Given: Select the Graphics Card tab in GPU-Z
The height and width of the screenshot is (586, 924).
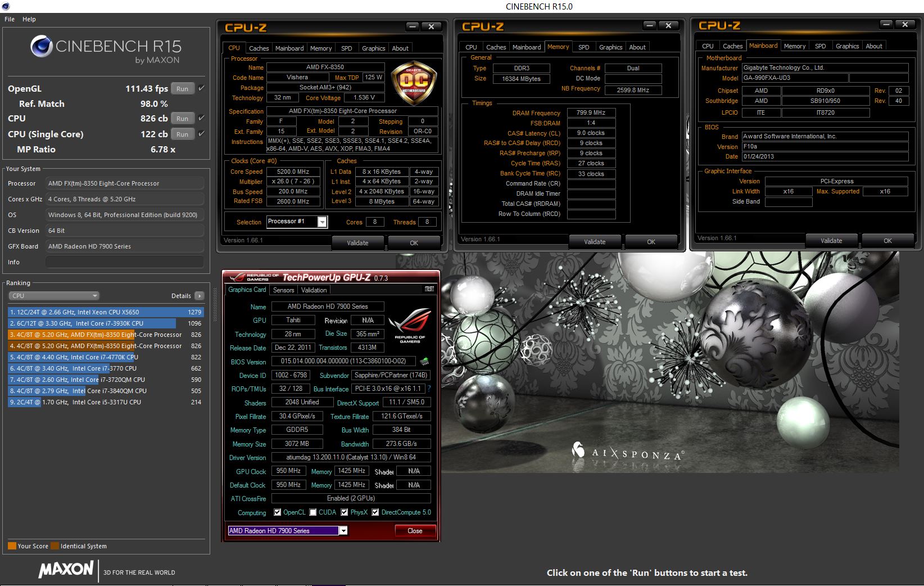Looking at the screenshot, I should (x=247, y=290).
